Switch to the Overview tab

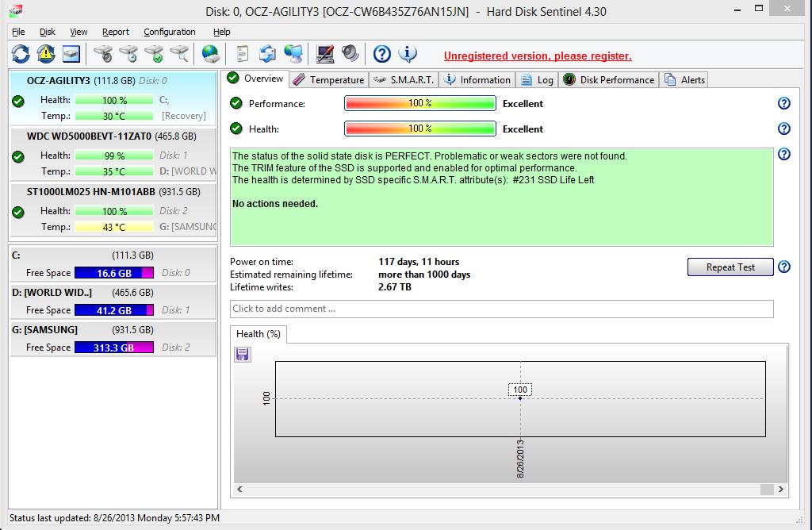click(x=256, y=79)
